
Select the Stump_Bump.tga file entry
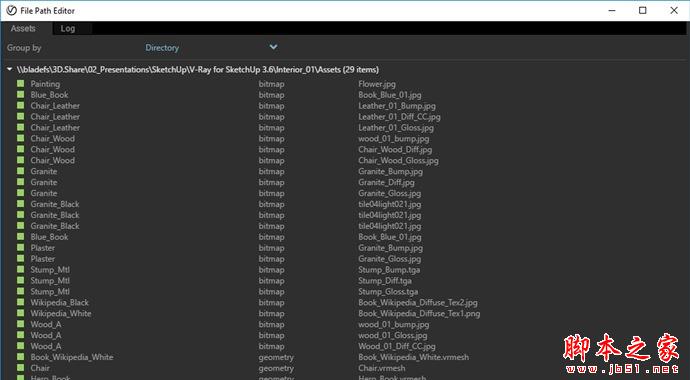tap(389, 270)
